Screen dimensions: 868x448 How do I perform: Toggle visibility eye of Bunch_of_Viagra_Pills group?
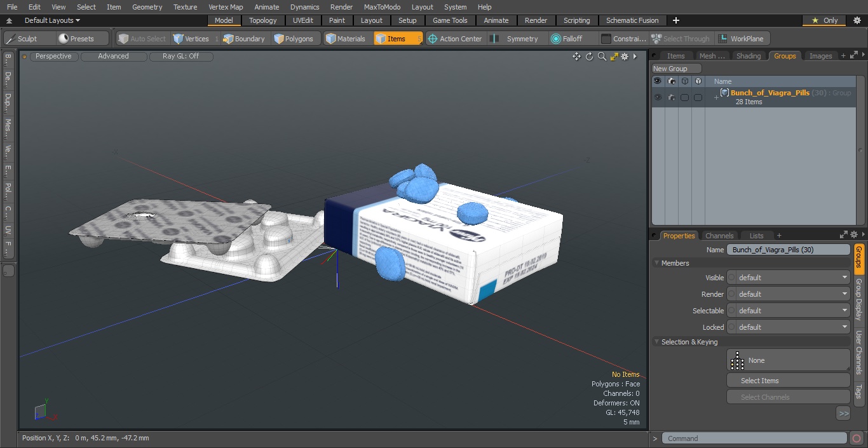[658, 97]
